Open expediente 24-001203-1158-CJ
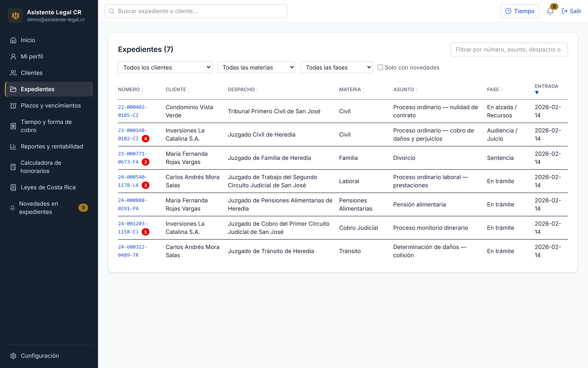This screenshot has height=368, width=588. tap(133, 228)
